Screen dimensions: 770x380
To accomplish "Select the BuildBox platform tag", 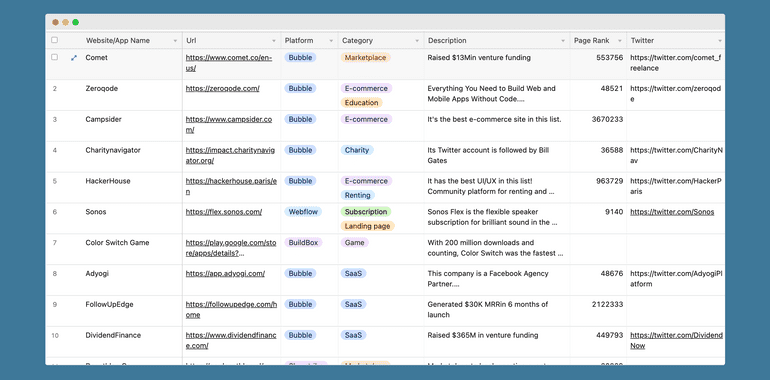I will [303, 243].
